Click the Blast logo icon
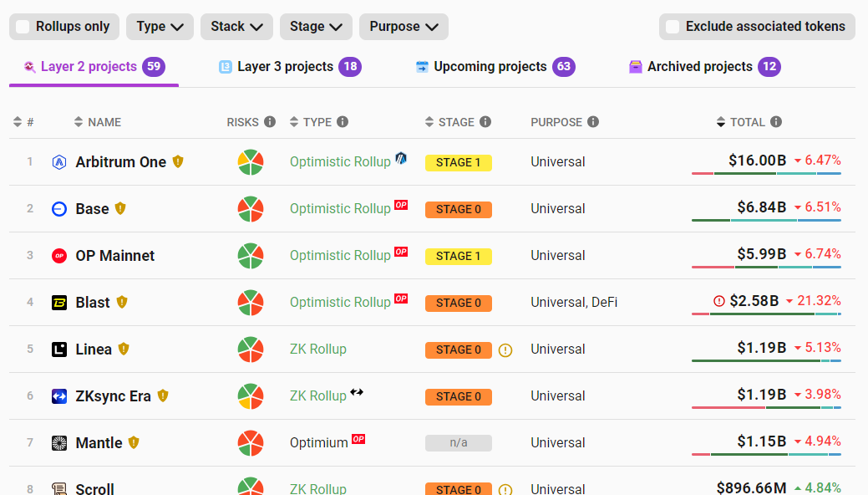The width and height of the screenshot is (868, 495). 59,303
